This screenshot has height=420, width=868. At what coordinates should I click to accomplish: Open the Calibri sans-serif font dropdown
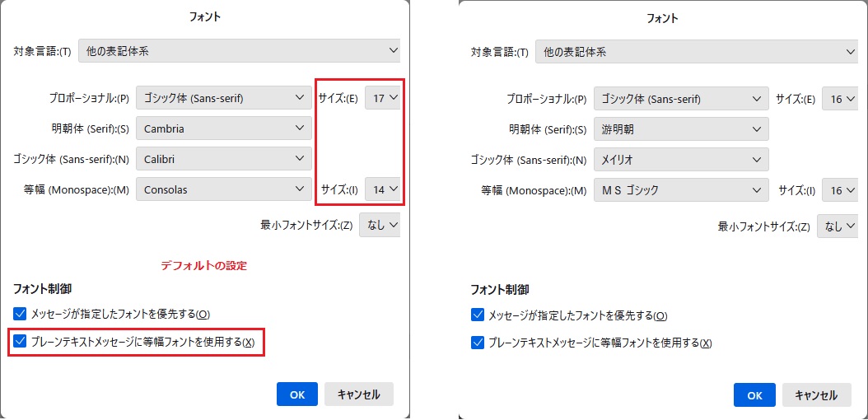[x=223, y=159]
